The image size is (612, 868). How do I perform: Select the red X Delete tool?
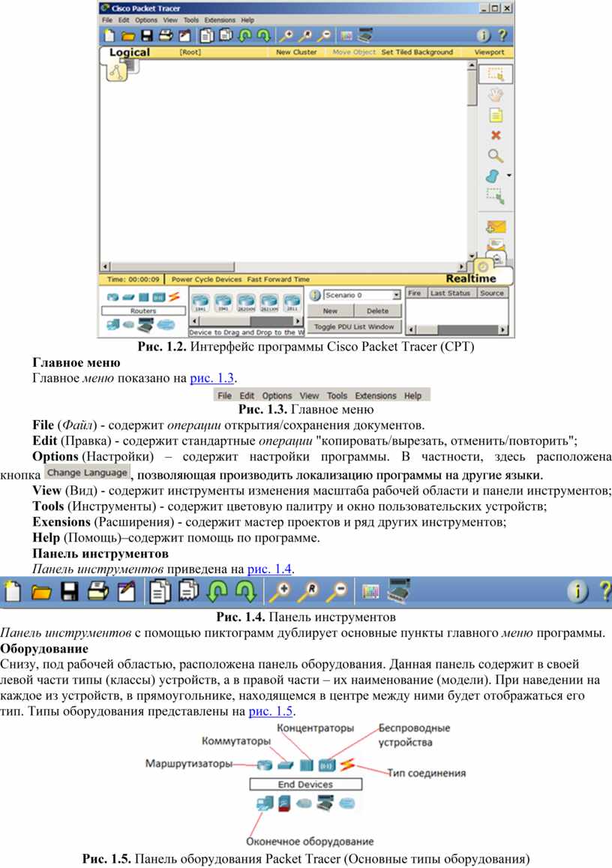pyautogui.click(x=496, y=135)
